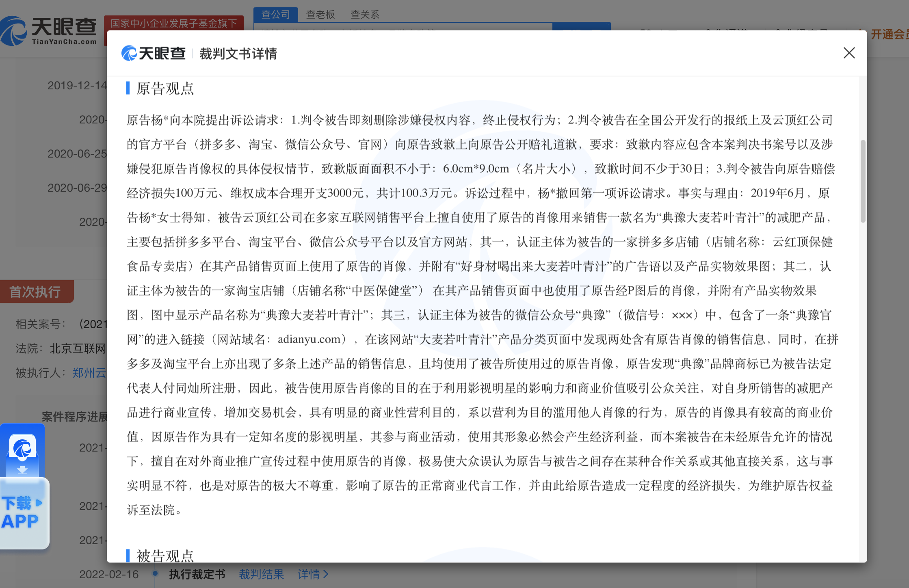Click the 2020-06-25 date in background list
The height and width of the screenshot is (588, 909).
(x=77, y=153)
